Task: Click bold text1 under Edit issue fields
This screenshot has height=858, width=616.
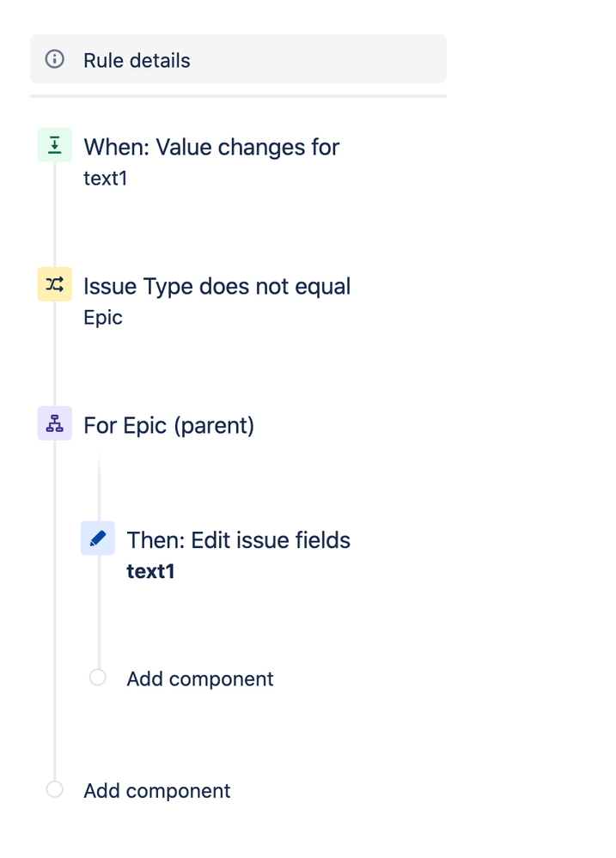Action: [x=150, y=571]
